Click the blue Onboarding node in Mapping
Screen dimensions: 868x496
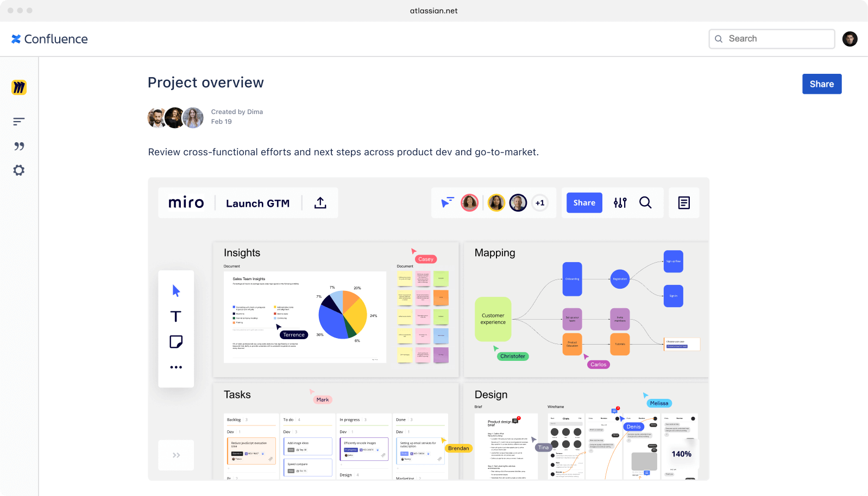[572, 279]
